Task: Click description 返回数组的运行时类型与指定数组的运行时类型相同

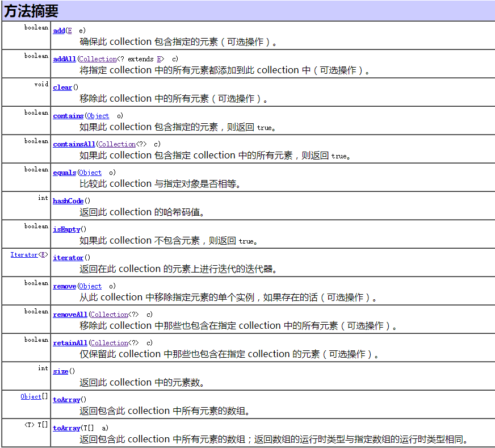Action: [361, 439]
